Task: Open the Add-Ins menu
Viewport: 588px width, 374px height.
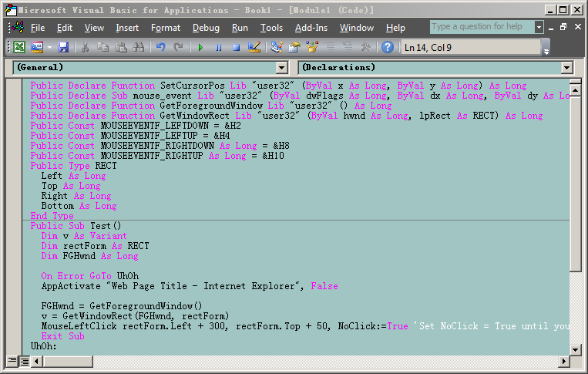Action: 311,28
